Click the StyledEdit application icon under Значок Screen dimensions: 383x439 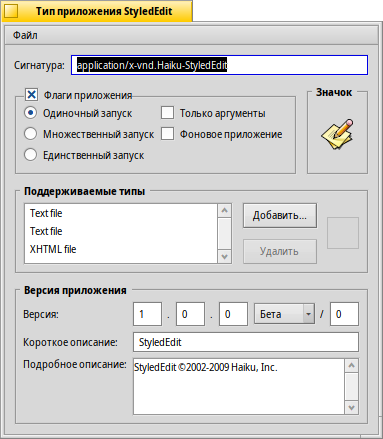pos(337,134)
